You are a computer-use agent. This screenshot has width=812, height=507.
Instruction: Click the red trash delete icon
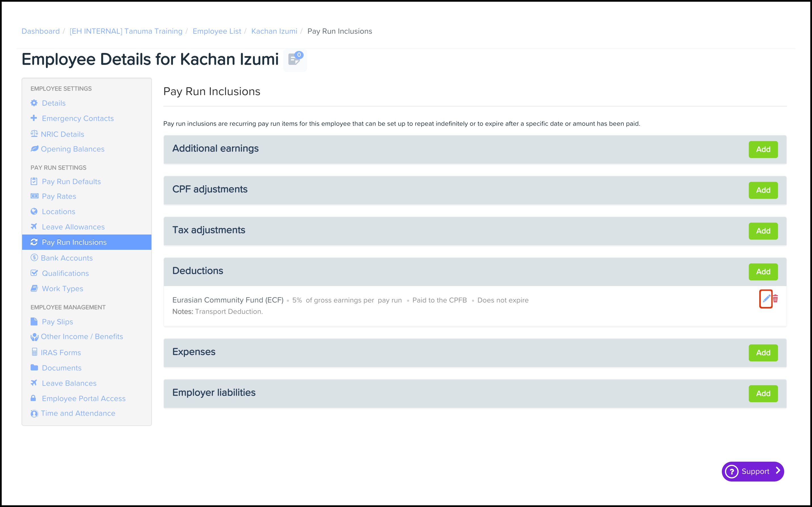775,299
